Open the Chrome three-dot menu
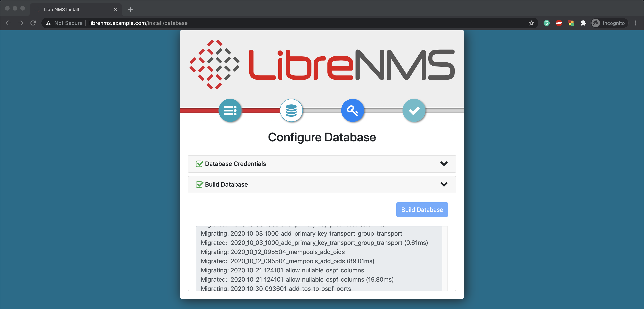Viewport: 644px width, 309px height. [x=636, y=23]
